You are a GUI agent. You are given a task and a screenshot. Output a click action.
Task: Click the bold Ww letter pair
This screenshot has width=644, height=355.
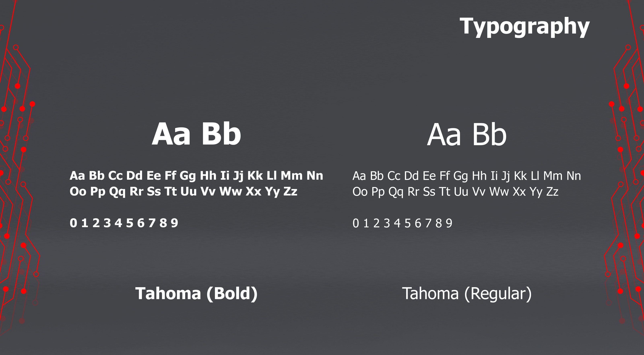click(x=231, y=192)
